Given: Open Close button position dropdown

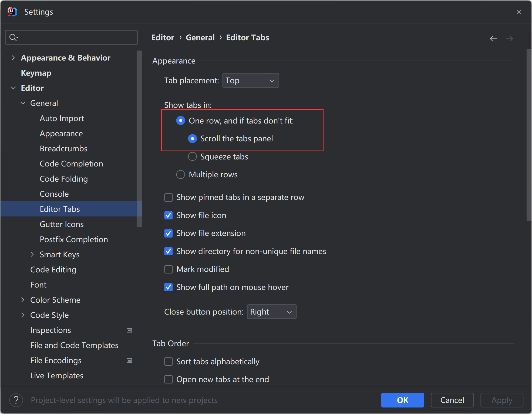Looking at the screenshot, I should coord(272,312).
